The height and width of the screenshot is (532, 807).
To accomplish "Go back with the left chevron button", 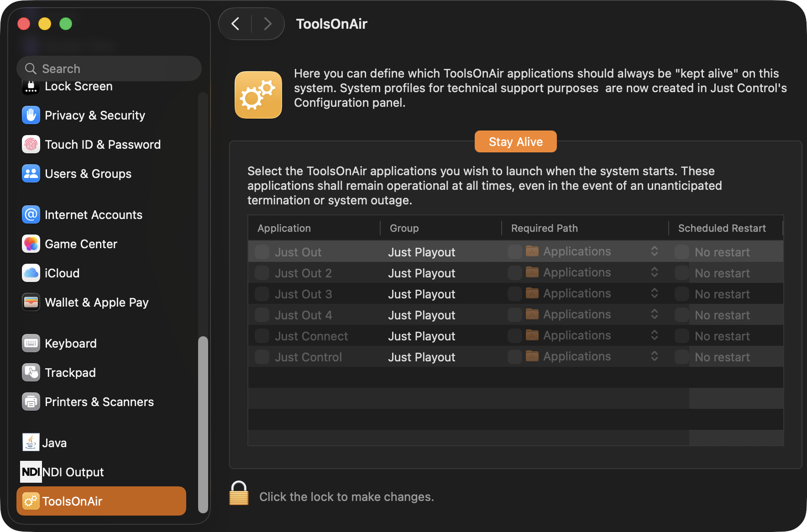I will pyautogui.click(x=236, y=24).
